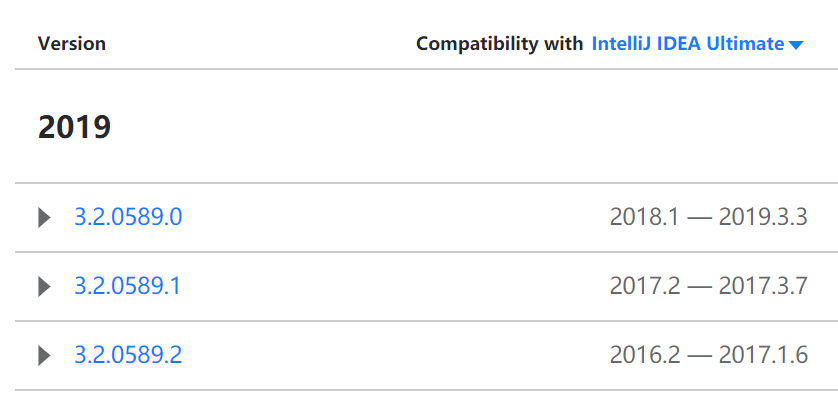Click the dash between 2017.2 and 2017.3.7
838x402 pixels.
click(700, 288)
